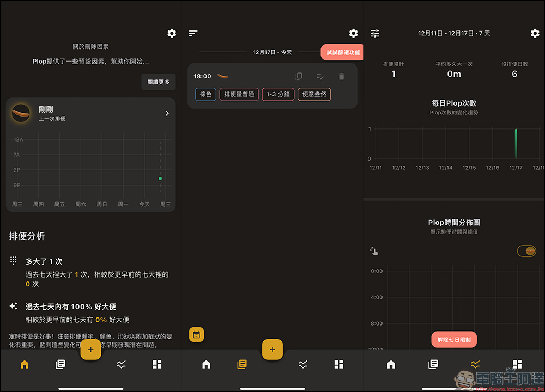Open settings gear on the statistics screen

(x=535, y=33)
